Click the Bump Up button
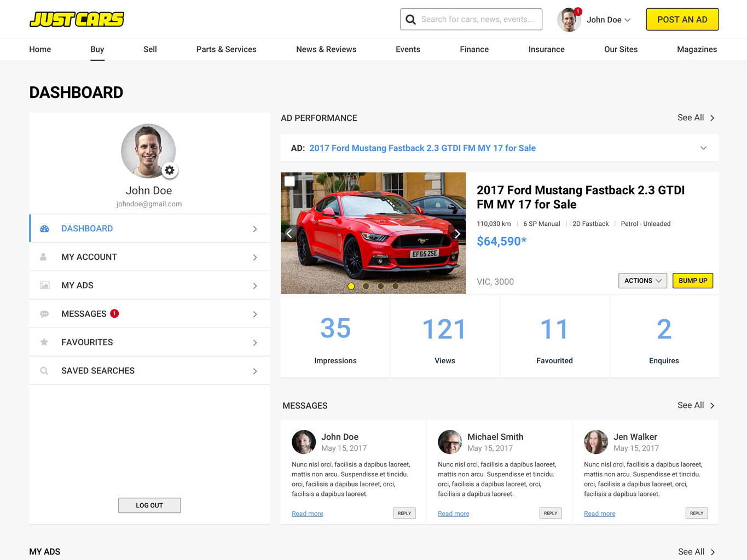The height and width of the screenshot is (560, 747). [692, 281]
